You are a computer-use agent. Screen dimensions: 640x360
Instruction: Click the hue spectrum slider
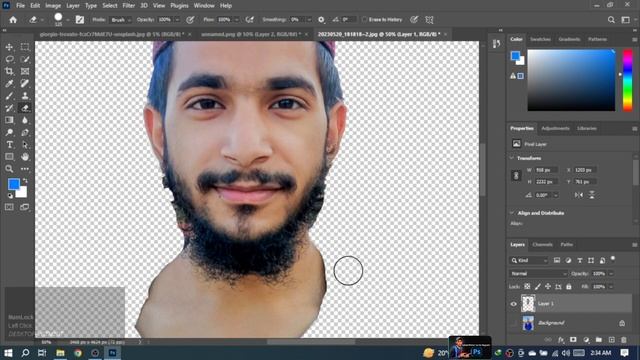[x=627, y=80]
